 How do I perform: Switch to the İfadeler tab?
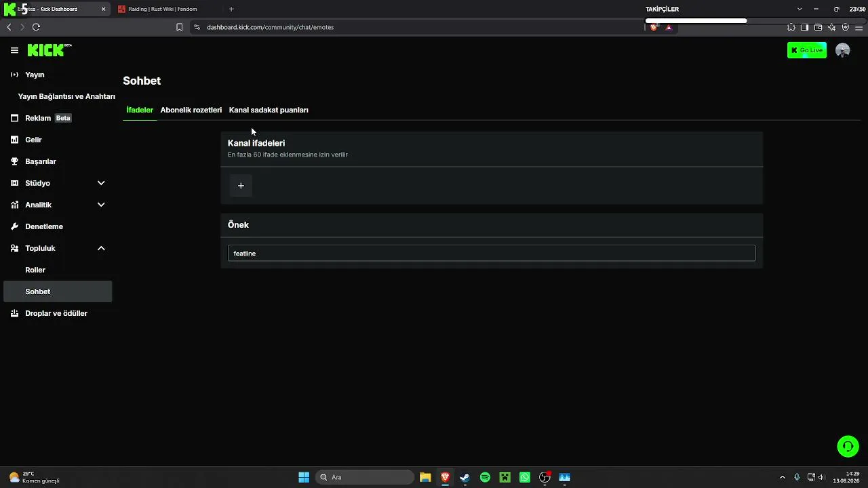140,110
